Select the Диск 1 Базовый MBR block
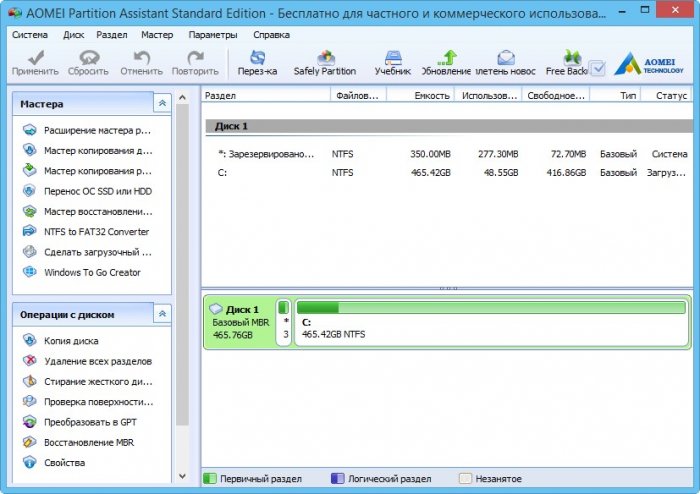Viewport: 700px width, 494px height. 239,322
